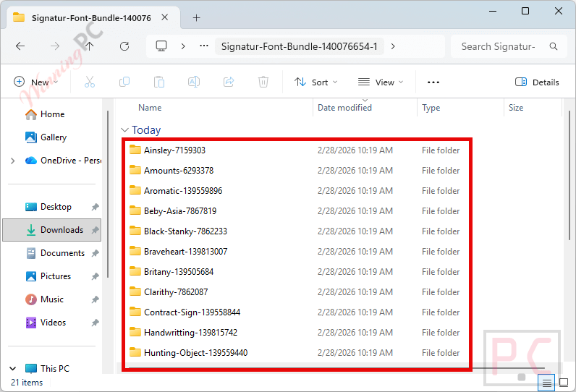576x392 pixels.
Task: Click the file list vertical scrollbar
Action: pyautogui.click(x=569, y=176)
